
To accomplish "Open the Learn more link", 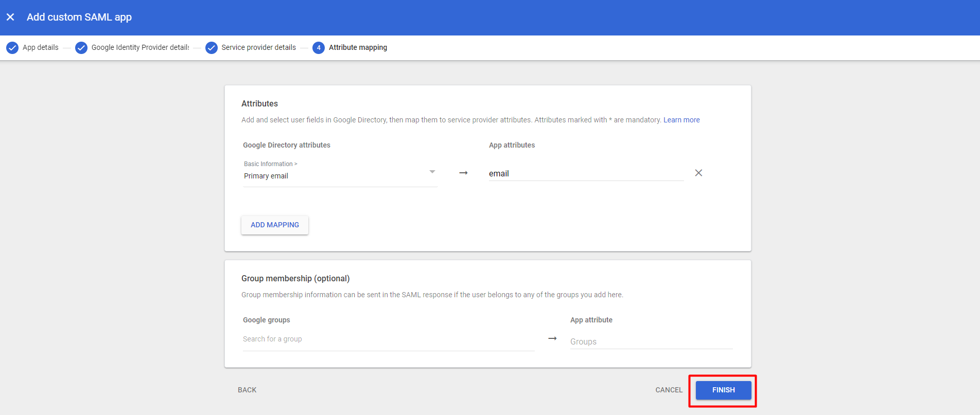I will click(681, 120).
